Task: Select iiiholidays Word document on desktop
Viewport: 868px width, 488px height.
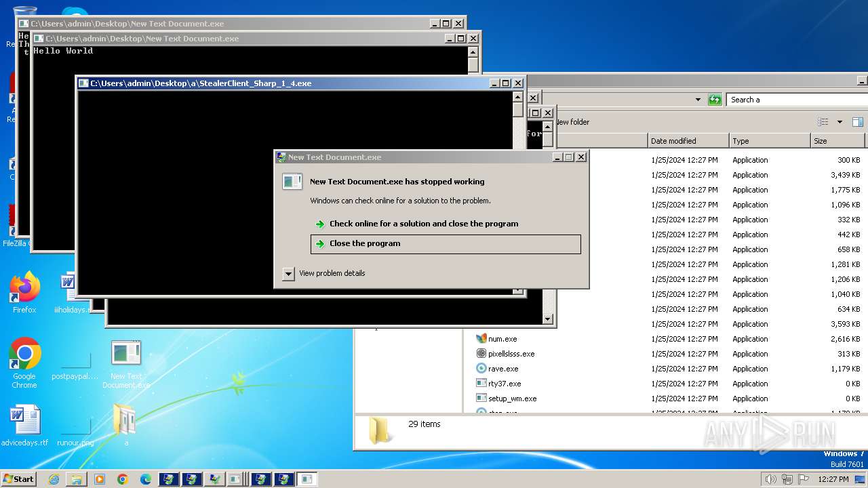Action: point(68,292)
